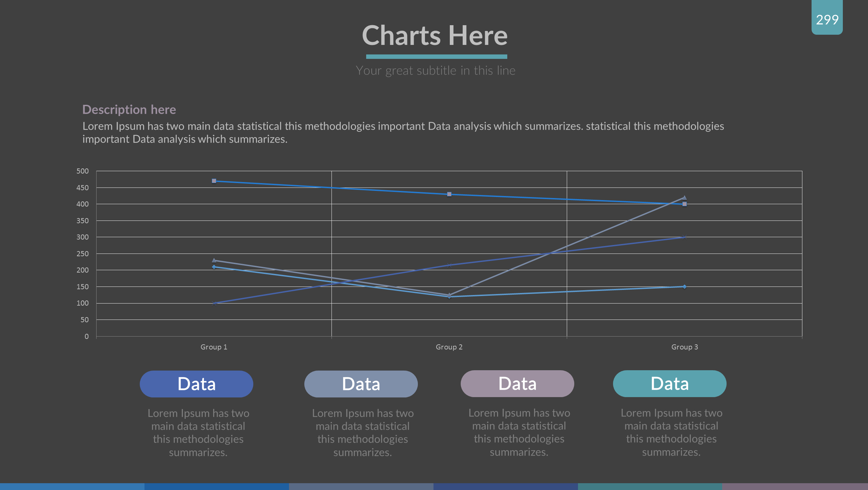Select the X marker at value 100
Screen dimensions: 868x490
click(214, 303)
